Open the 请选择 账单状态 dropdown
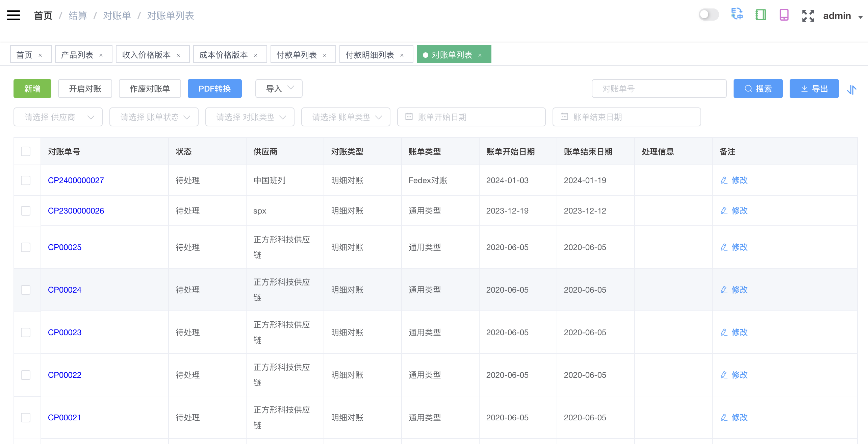The height and width of the screenshot is (444, 868). coord(154,117)
